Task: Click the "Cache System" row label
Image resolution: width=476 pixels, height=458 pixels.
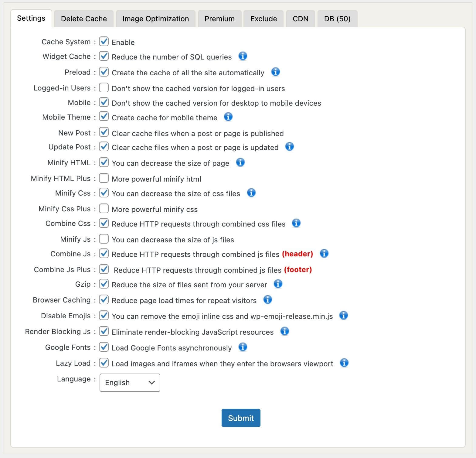Action: click(x=66, y=42)
